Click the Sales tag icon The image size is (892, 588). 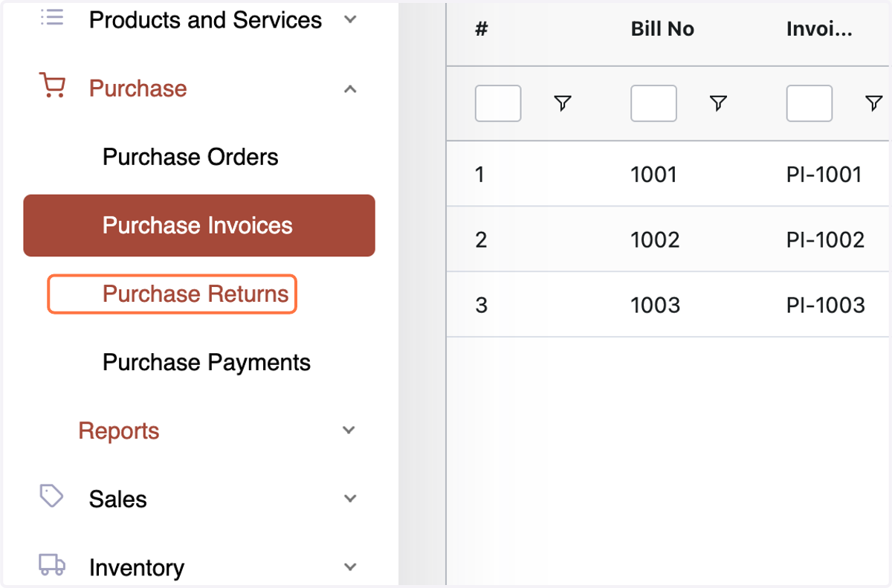[x=51, y=496]
